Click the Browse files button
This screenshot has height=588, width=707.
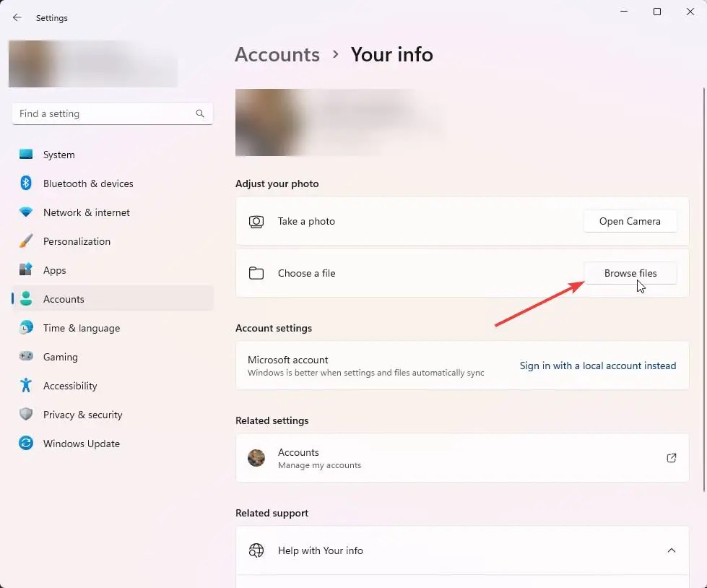(x=630, y=273)
